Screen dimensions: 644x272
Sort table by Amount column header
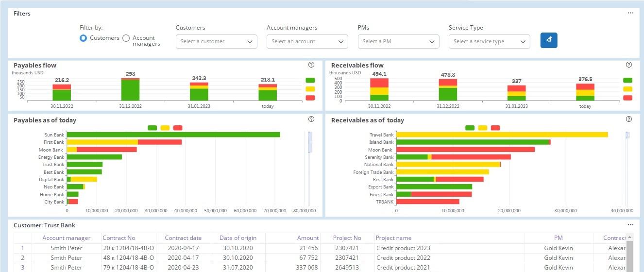308,238
